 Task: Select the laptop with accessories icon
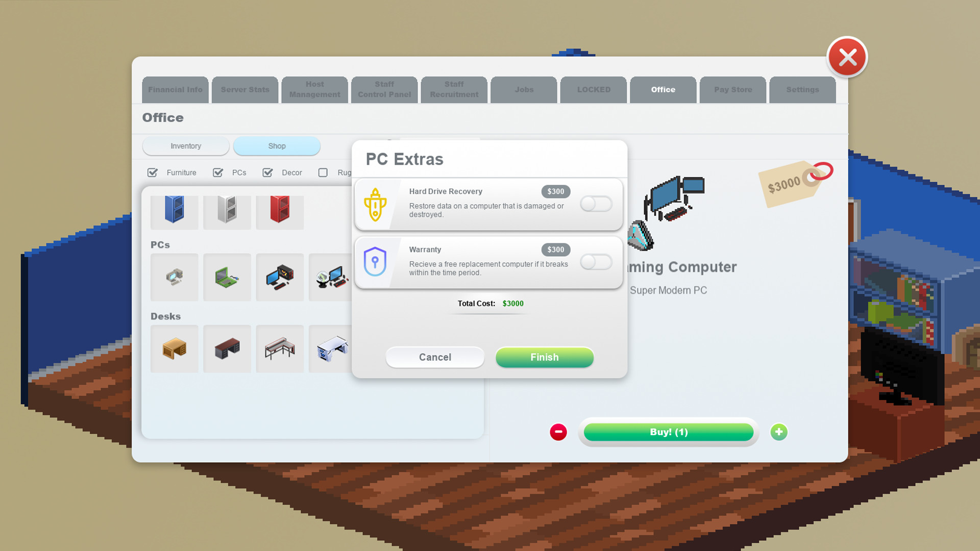227,277
